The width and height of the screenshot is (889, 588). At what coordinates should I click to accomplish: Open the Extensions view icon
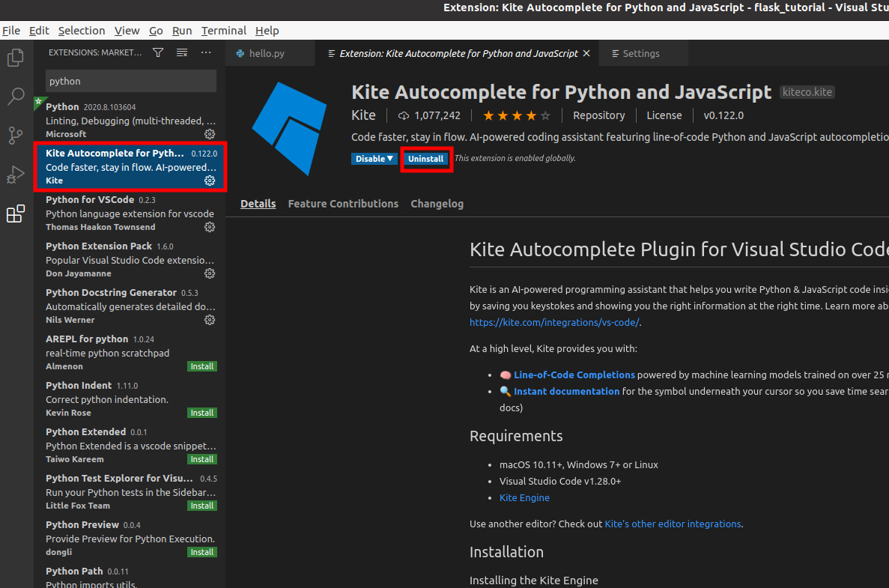(x=16, y=213)
